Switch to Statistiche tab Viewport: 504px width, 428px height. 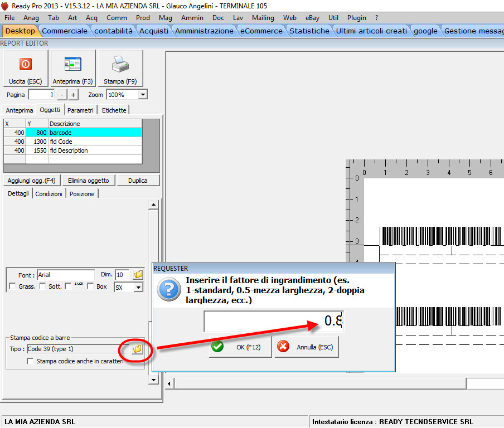(x=309, y=31)
